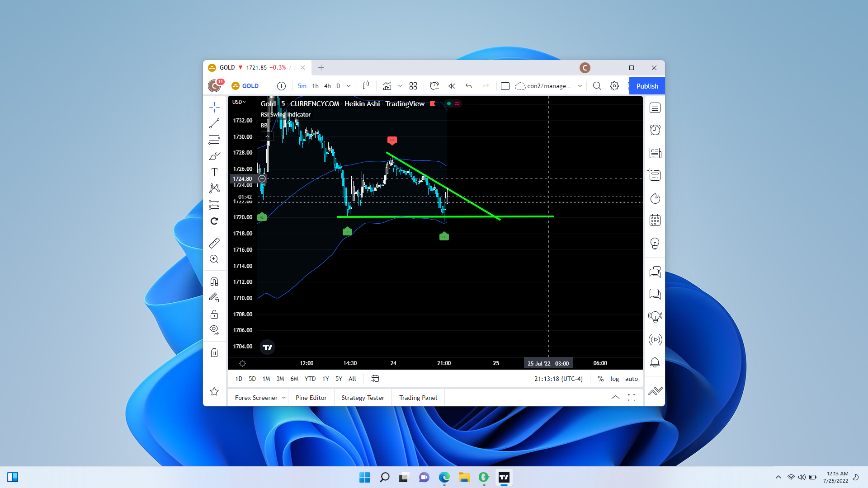The height and width of the screenshot is (488, 868).
Task: Open the measure ruler tool
Action: (214, 243)
